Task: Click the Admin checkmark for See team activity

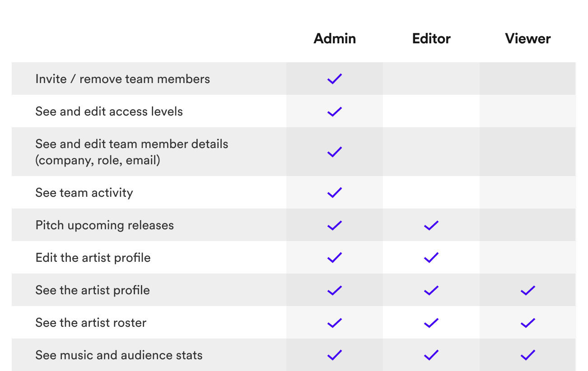Action: point(335,193)
